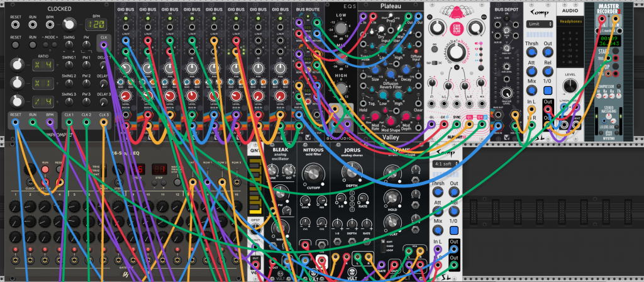
Task: Click the STEP minus button on 16-Step SEQ
Action: click(155, 182)
